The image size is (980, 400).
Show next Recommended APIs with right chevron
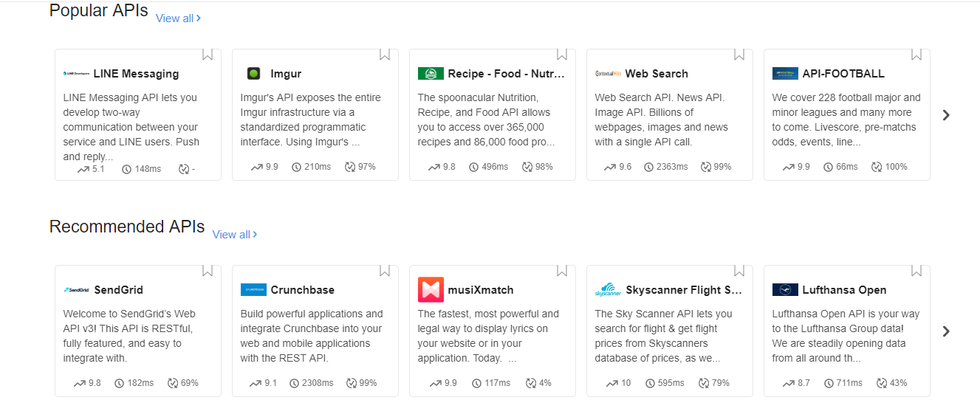tap(946, 331)
